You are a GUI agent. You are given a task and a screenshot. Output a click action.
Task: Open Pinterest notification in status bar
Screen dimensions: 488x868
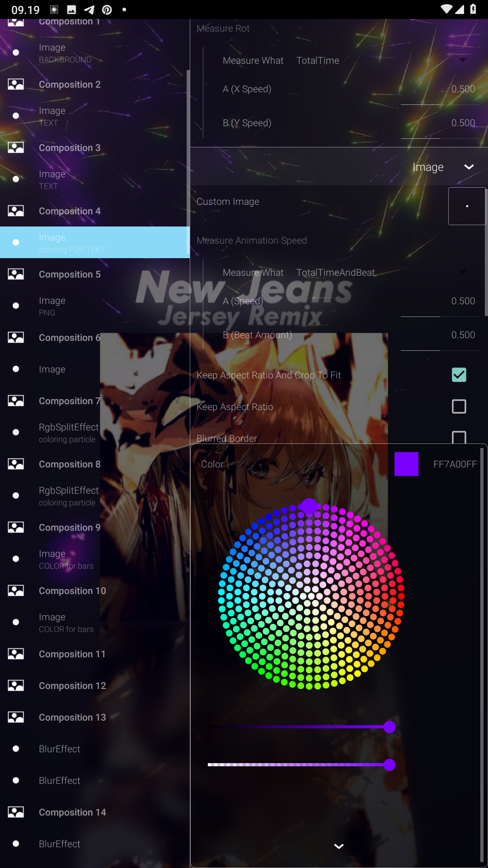[107, 9]
